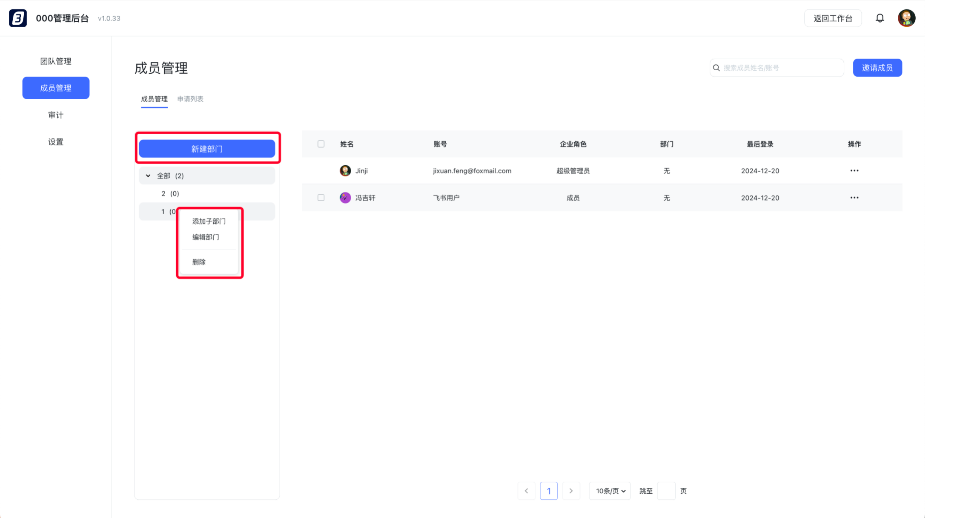Open the notification bell
This screenshot has width=980, height=518.
tap(880, 18)
